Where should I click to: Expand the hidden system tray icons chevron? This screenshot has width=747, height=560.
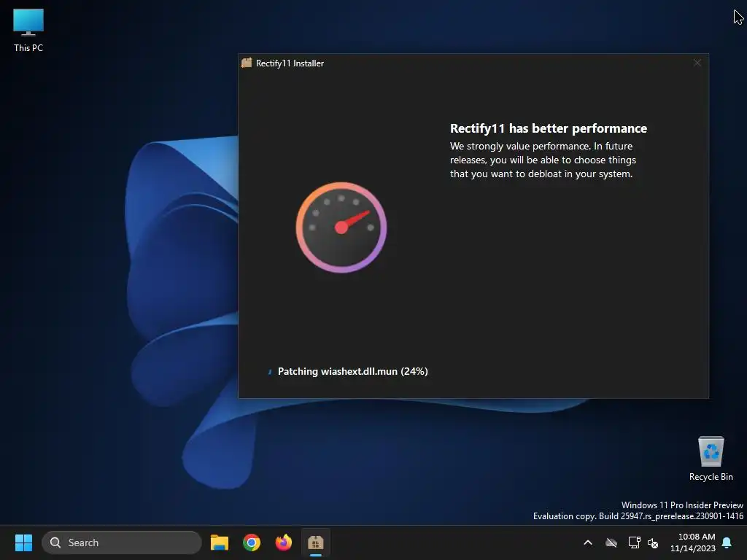point(588,542)
